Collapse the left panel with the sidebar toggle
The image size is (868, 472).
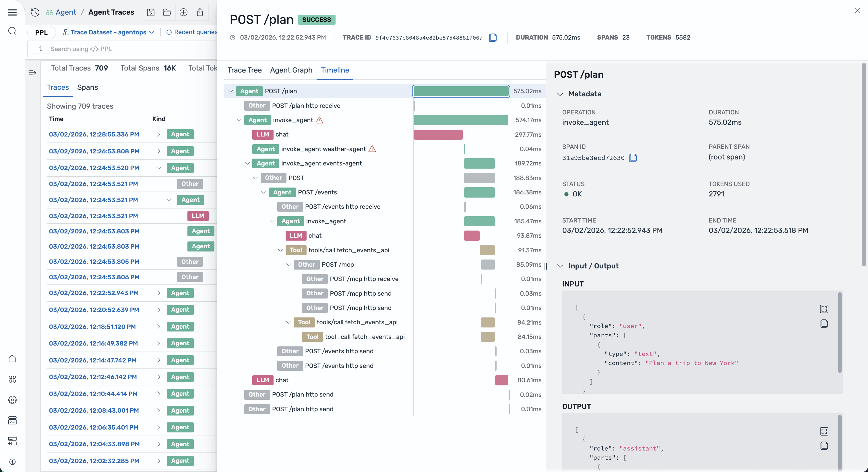pyautogui.click(x=32, y=73)
